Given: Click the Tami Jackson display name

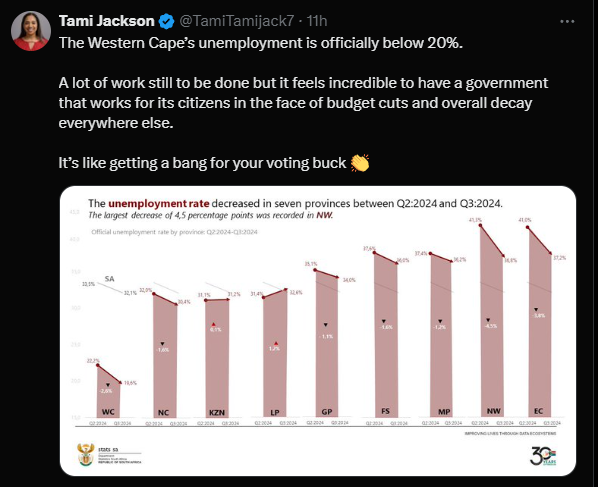Looking at the screenshot, I should (106, 21).
